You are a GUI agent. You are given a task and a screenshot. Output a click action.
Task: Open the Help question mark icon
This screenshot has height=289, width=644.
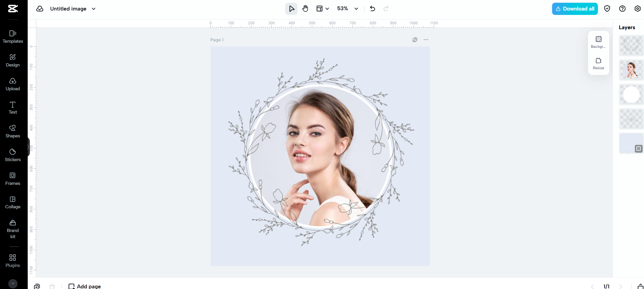[622, 9]
